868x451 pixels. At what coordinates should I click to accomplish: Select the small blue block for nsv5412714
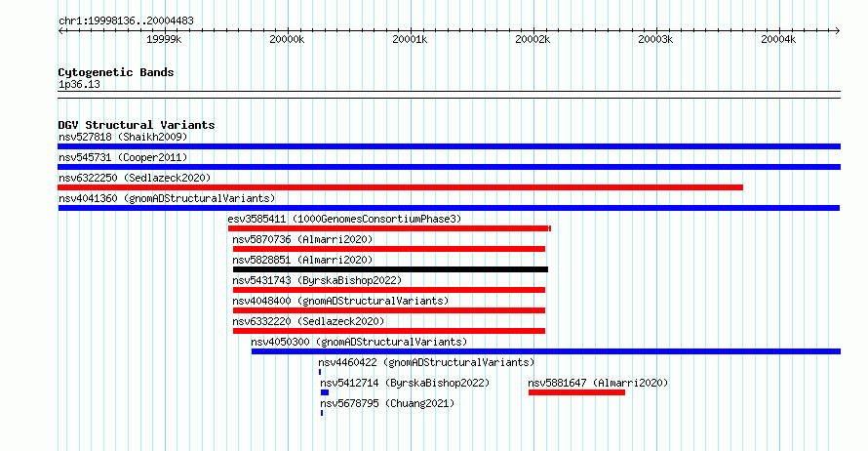tap(325, 392)
